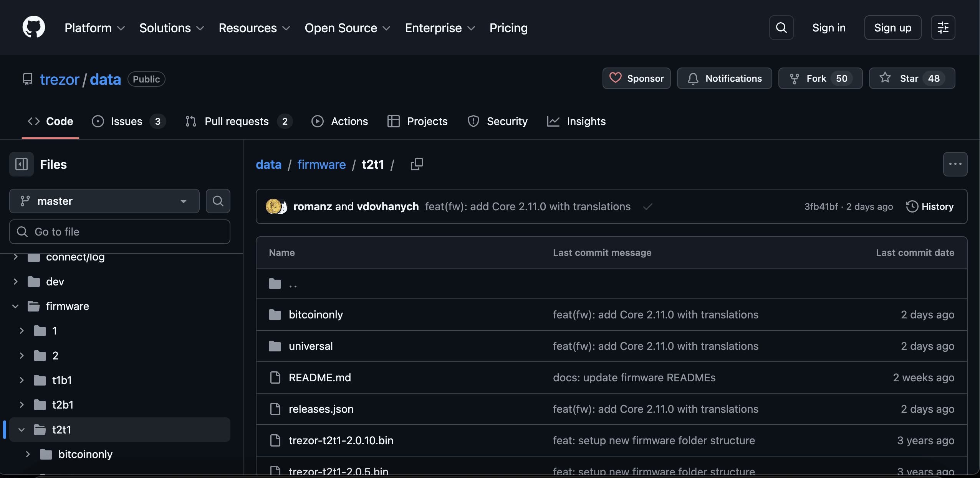This screenshot has width=980, height=478.
Task: Click the Go to file input field
Action: point(119,231)
